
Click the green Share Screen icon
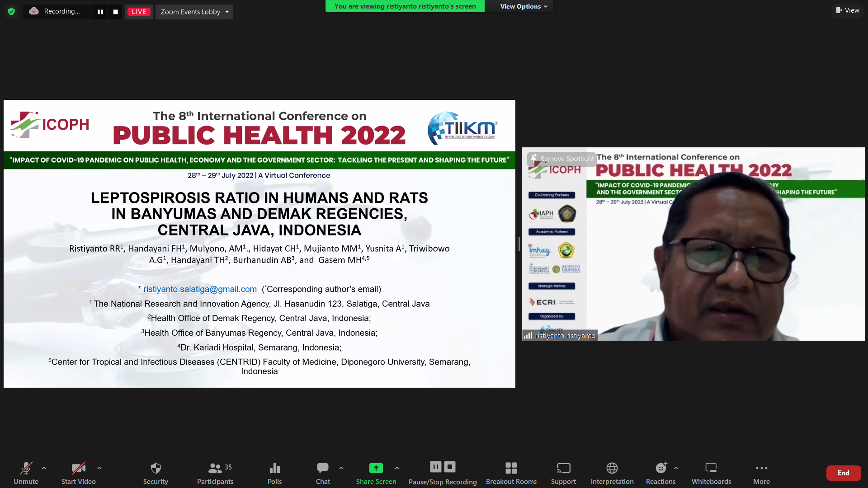[x=376, y=468]
